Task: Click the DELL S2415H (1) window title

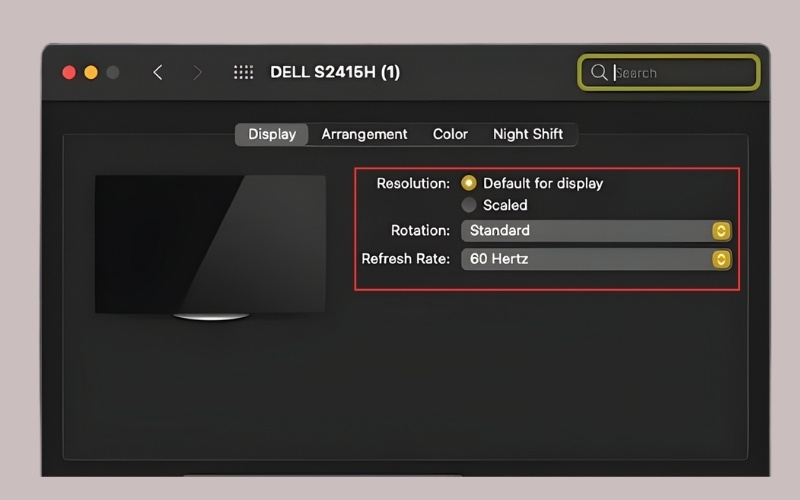Action: [335, 72]
